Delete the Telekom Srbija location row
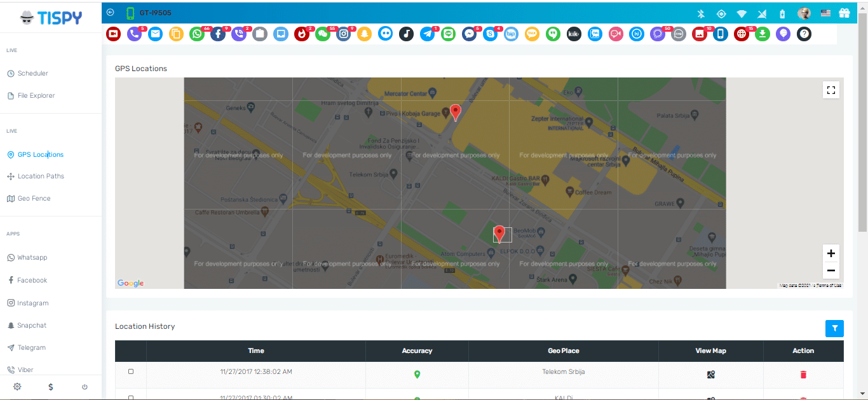868x400 pixels. pyautogui.click(x=803, y=375)
